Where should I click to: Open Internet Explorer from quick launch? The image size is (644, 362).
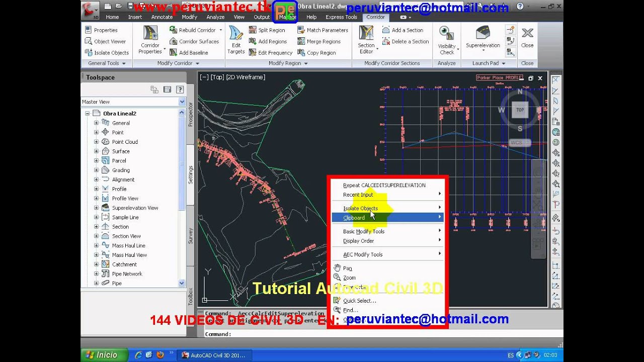pos(138,355)
